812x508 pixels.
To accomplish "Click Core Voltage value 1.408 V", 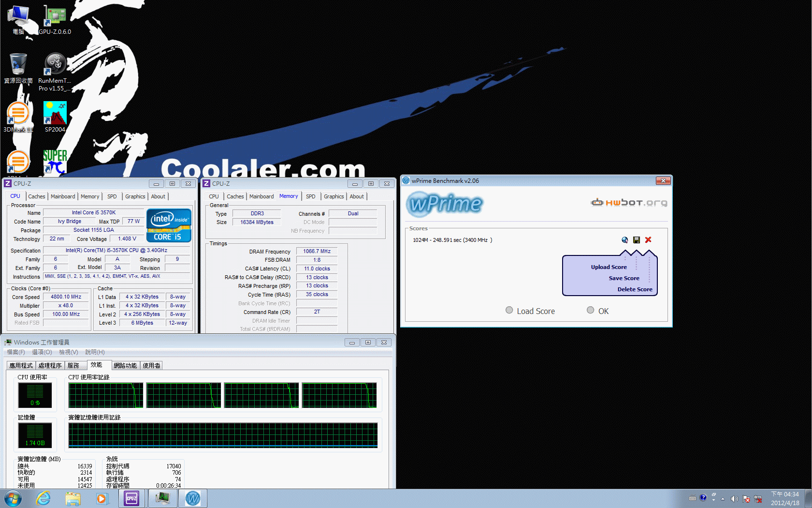I will 127,239.
